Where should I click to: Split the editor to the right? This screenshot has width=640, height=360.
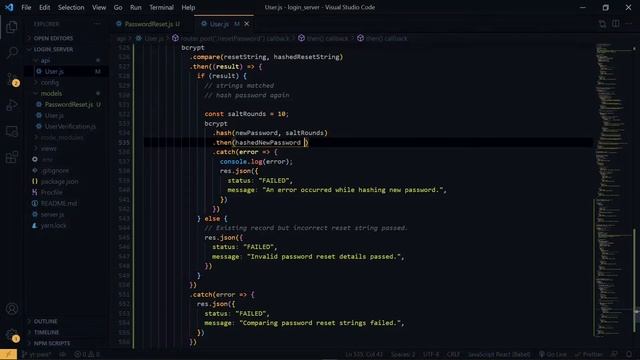[x=616, y=24]
